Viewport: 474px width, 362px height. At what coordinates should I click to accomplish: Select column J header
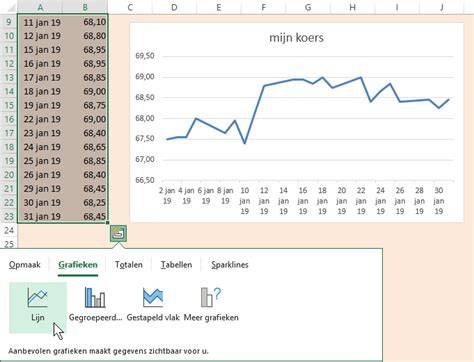[x=442, y=7]
